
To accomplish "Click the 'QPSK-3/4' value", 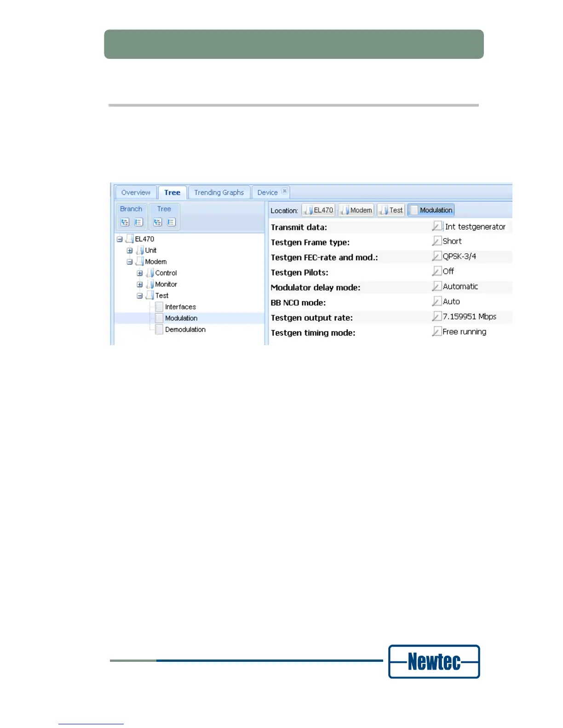I will pos(460,256).
